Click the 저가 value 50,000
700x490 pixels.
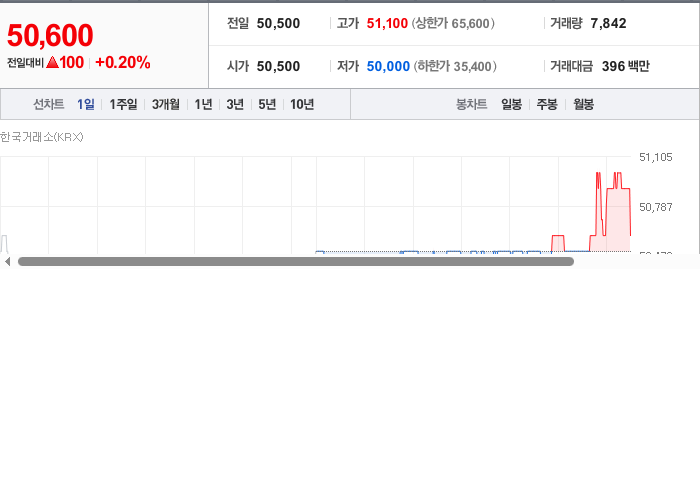point(388,66)
